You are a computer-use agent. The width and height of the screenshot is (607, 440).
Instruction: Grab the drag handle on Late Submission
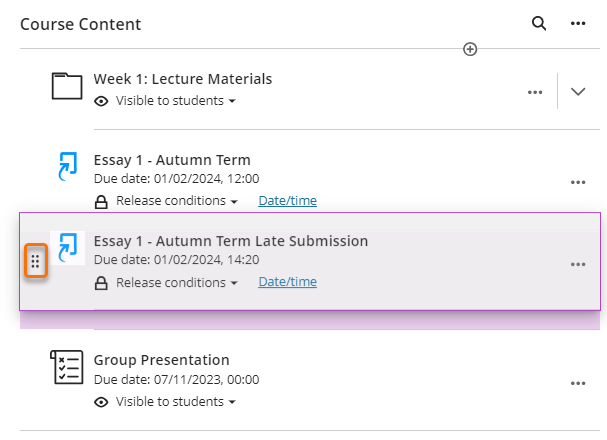pyautogui.click(x=35, y=262)
